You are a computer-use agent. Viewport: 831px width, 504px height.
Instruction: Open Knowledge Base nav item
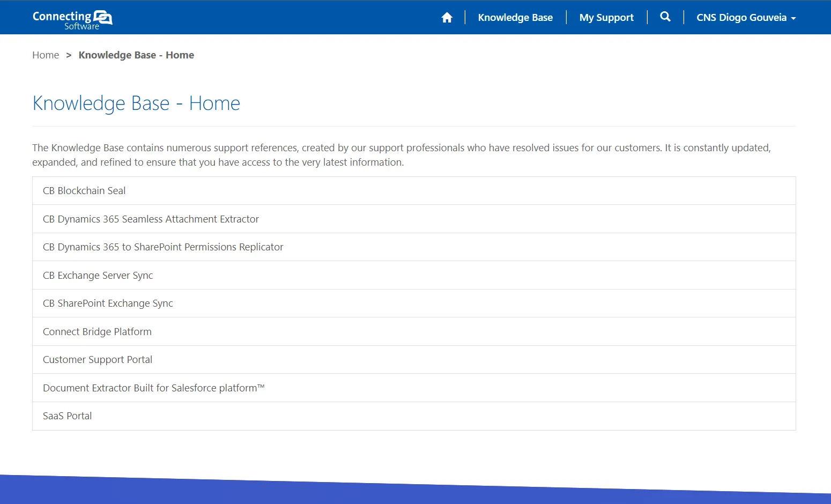pyautogui.click(x=515, y=18)
